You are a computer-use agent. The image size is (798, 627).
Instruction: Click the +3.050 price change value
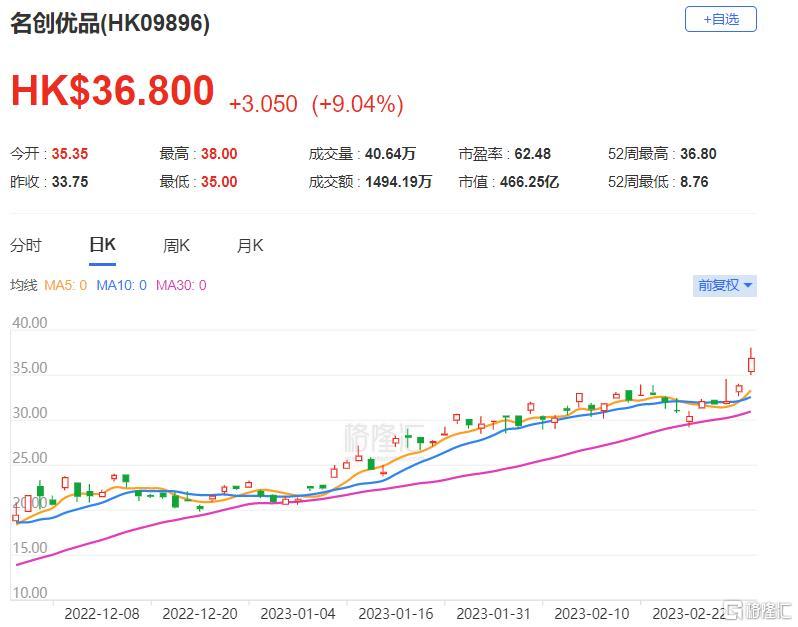coord(263,104)
